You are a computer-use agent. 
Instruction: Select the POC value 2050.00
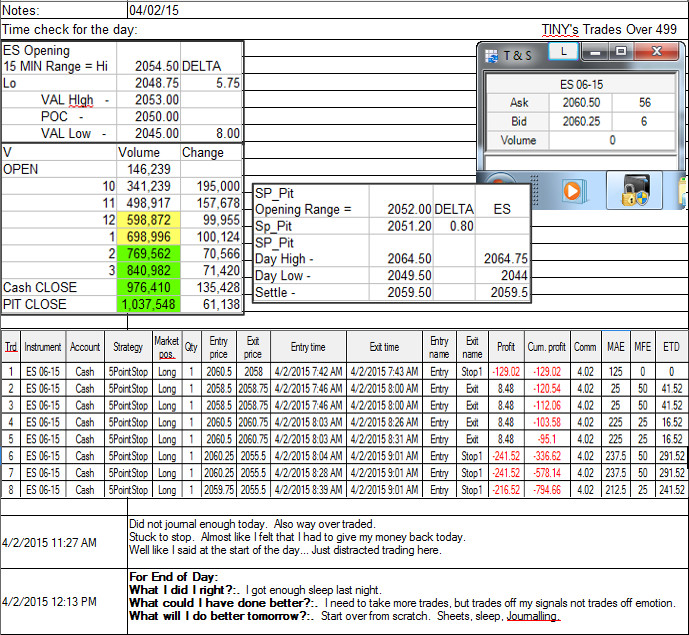156,116
